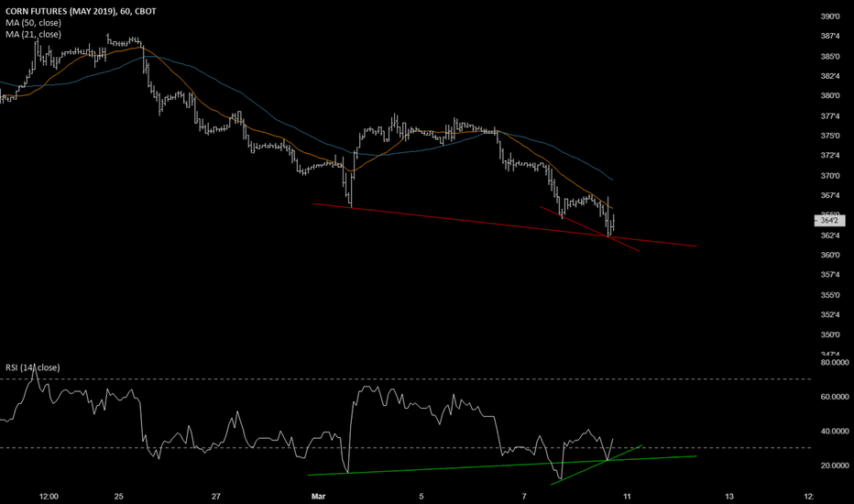The width and height of the screenshot is (854, 504).
Task: Click the 40.0000 RSI scale label
Action: tap(835, 431)
